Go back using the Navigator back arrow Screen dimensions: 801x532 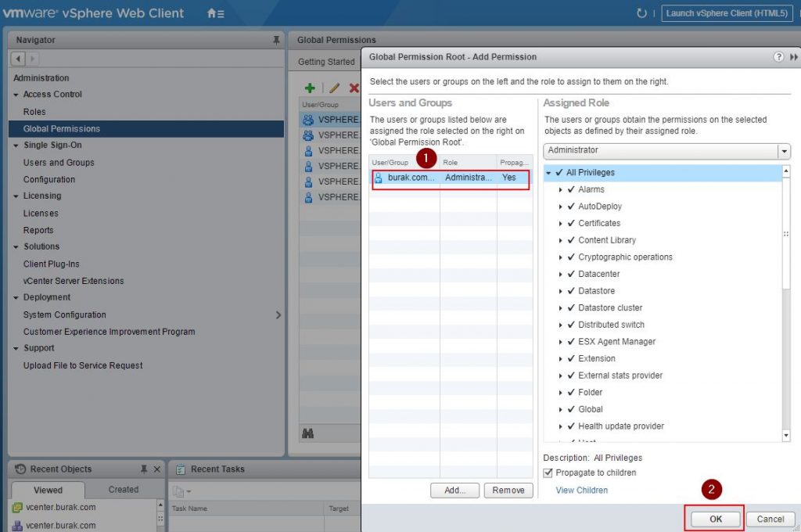[x=19, y=59]
